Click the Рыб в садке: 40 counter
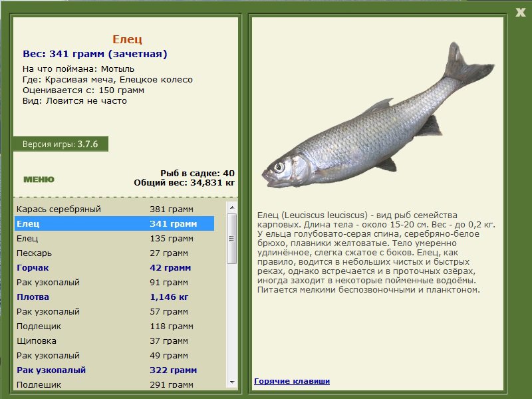The height and width of the screenshot is (399, 532). (197, 173)
